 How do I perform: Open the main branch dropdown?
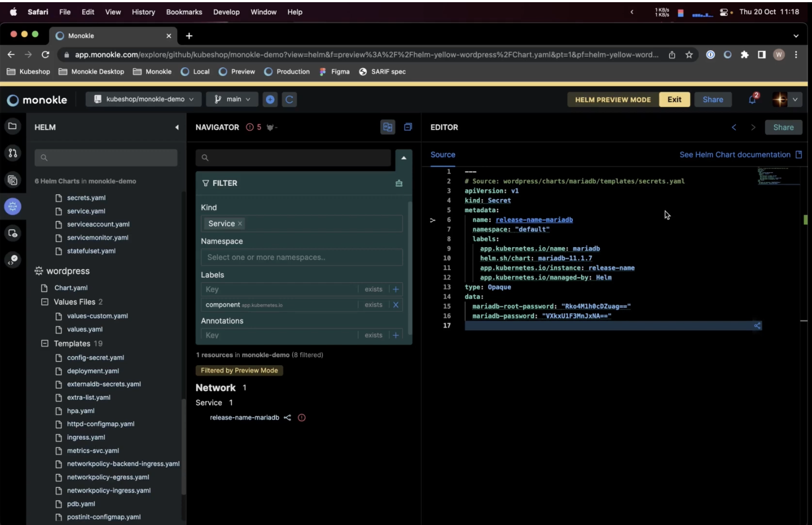pyautogui.click(x=233, y=100)
